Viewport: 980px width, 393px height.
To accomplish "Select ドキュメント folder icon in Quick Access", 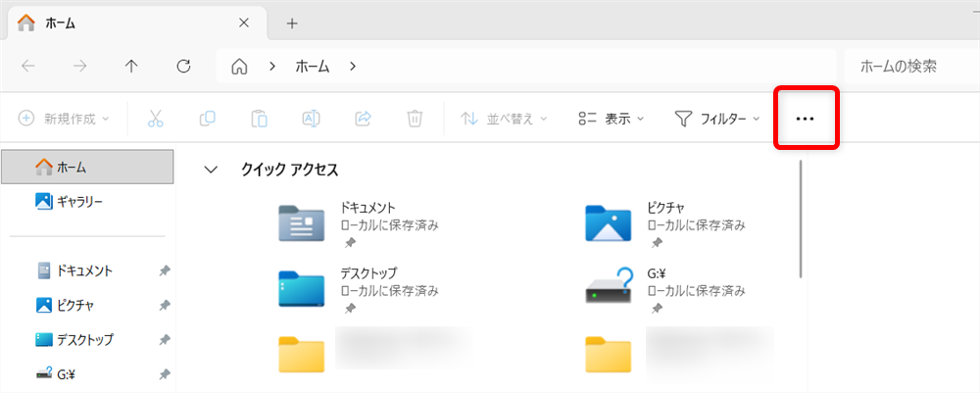I will coord(301,223).
